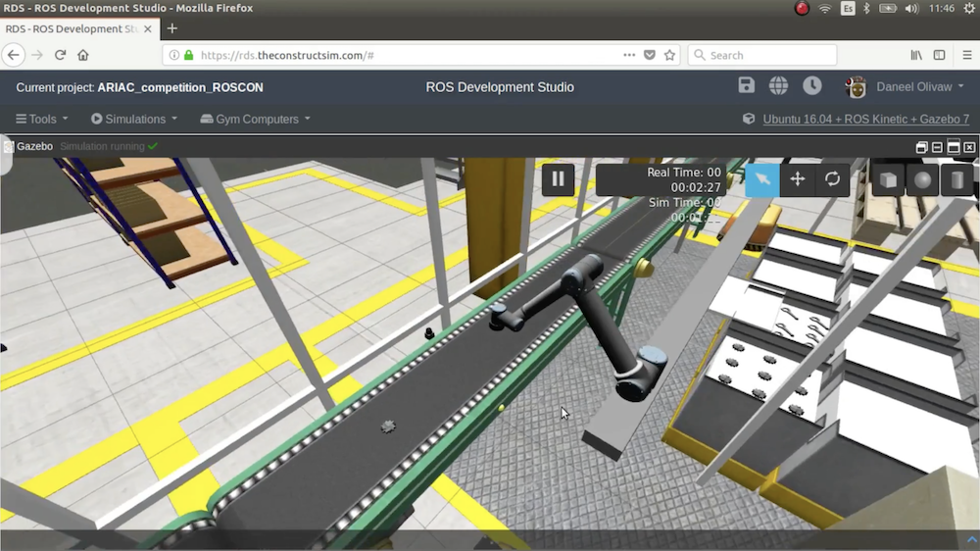Insert a cylinder shape
The height and width of the screenshot is (551, 980).
pyautogui.click(x=956, y=180)
